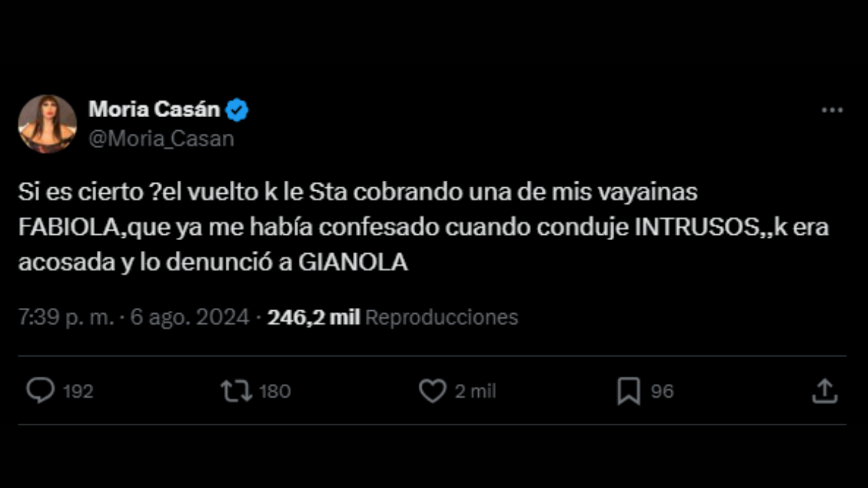Open the @Moria_Casan handle link
This screenshot has height=488, width=868.
coord(161,138)
